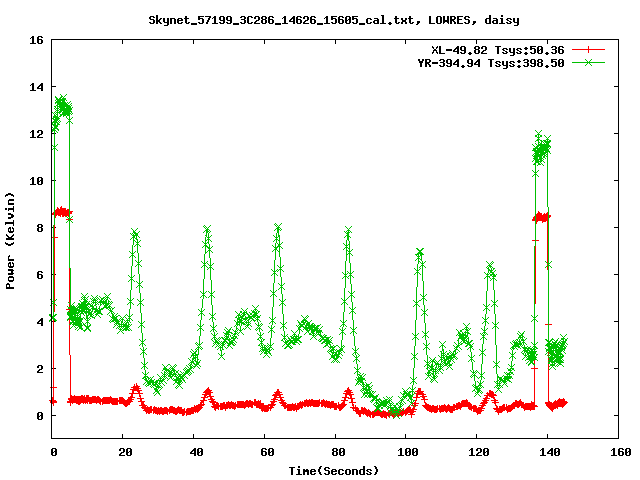
Task: Click the x-axis tick label 40
Action: [196, 452]
